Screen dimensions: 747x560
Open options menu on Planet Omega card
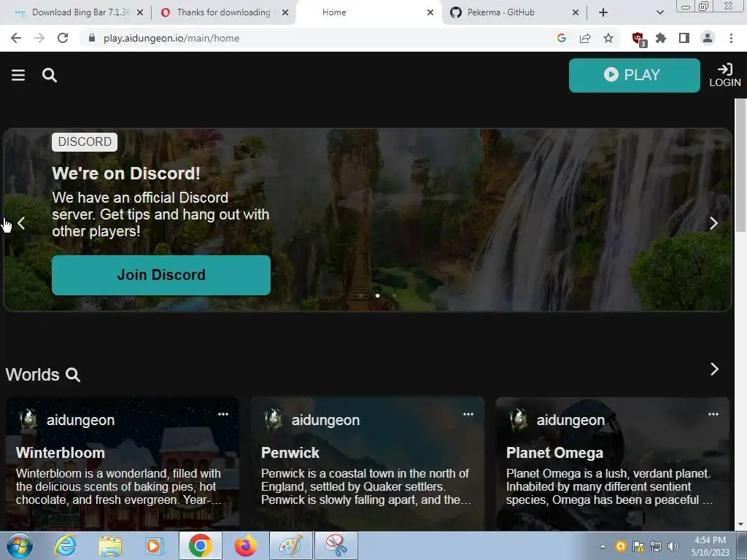(x=713, y=414)
